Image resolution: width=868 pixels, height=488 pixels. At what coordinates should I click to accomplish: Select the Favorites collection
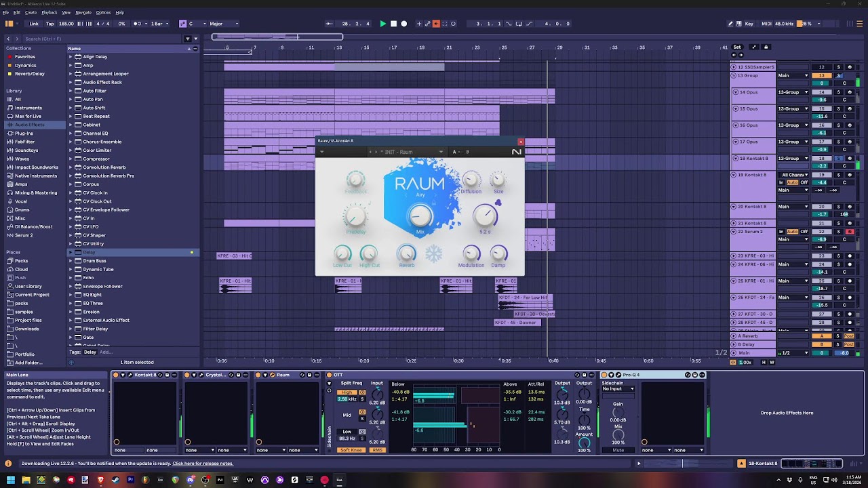point(25,57)
